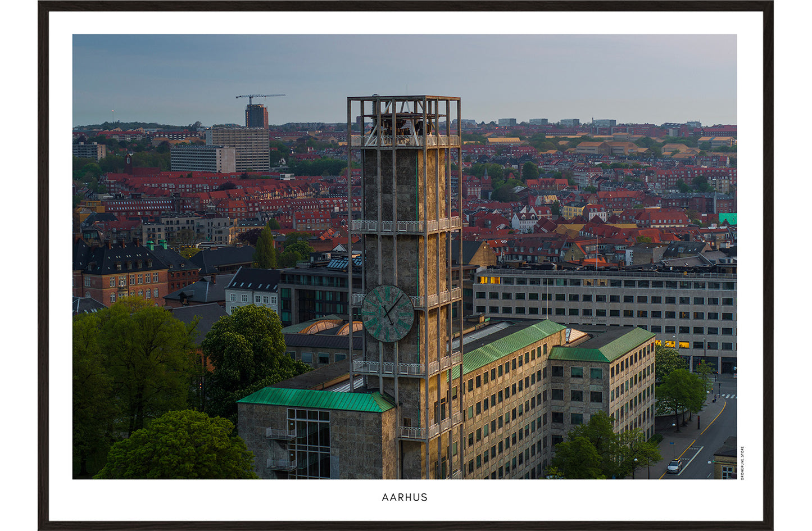Select the white van on the street
This screenshot has height=531, width=812.
(x=674, y=466)
